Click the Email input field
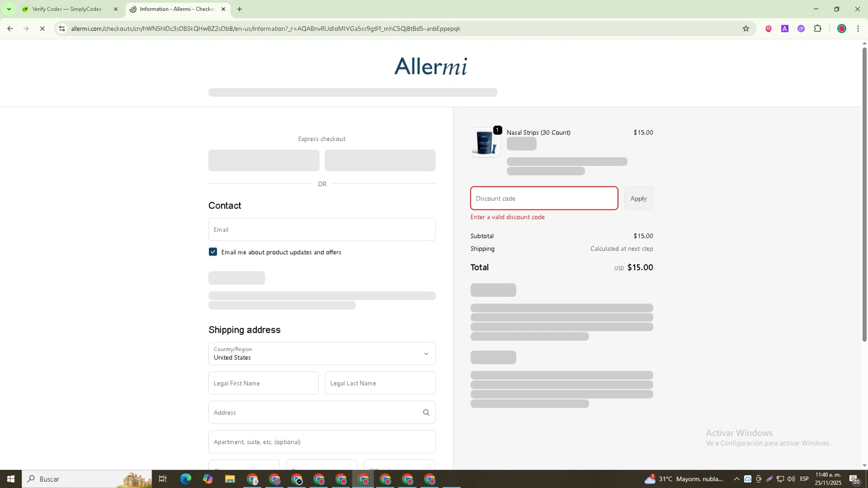Viewport: 868px width, 488px height. pyautogui.click(x=322, y=230)
